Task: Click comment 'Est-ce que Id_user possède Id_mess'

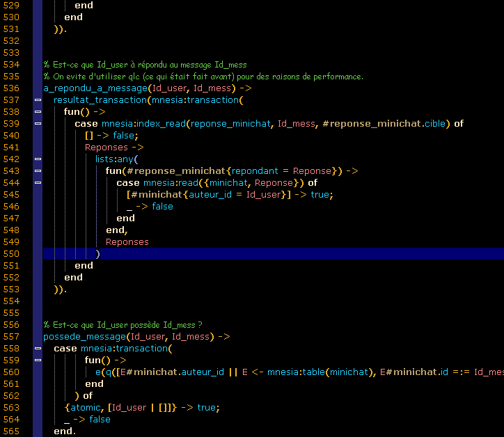Action: [123, 325]
